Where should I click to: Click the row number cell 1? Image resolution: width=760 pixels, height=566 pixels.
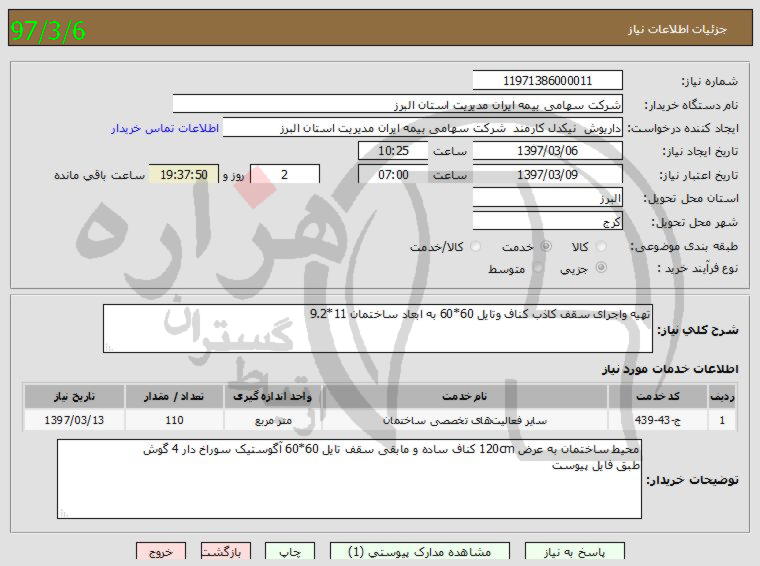click(x=722, y=420)
